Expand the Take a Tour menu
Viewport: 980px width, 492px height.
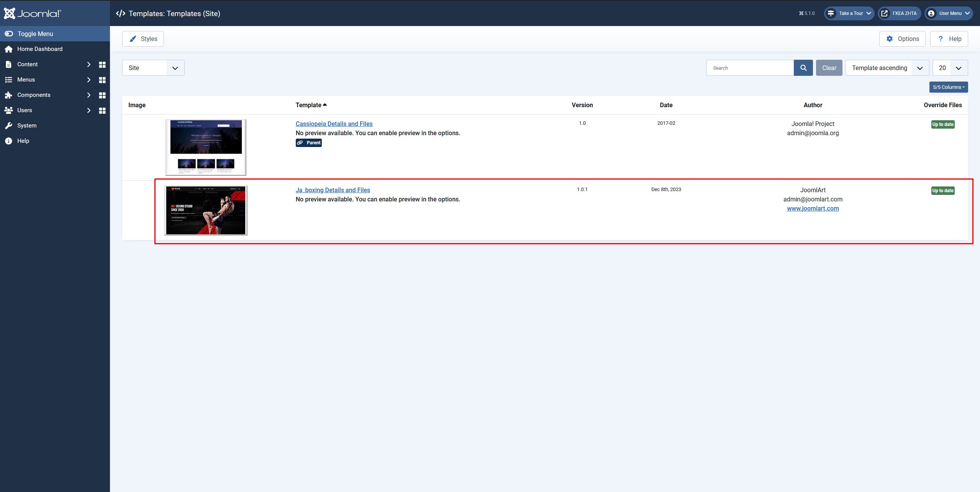click(849, 13)
